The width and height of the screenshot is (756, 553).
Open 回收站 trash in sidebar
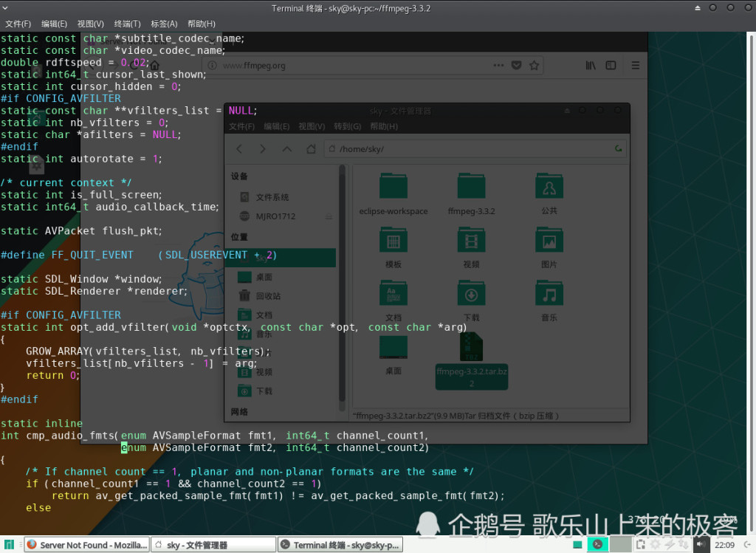(259, 295)
